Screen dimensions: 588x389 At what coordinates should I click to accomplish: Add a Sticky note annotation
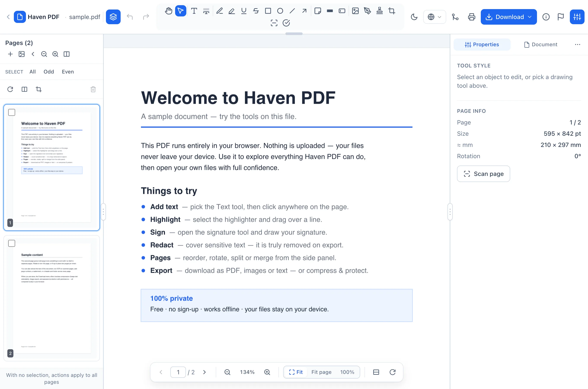tap(318, 11)
